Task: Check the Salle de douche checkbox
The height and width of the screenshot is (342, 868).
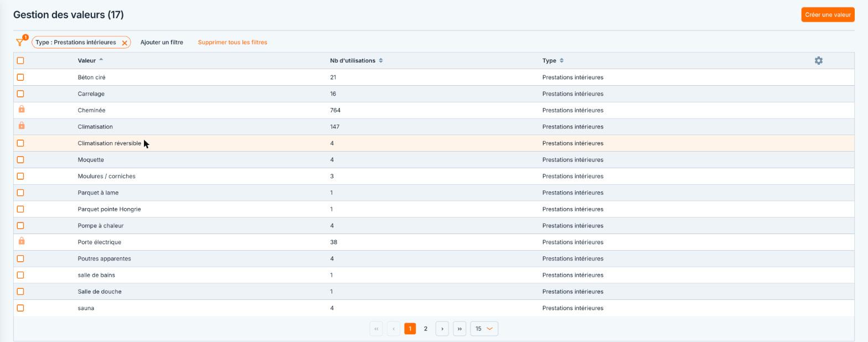Action: 20,291
